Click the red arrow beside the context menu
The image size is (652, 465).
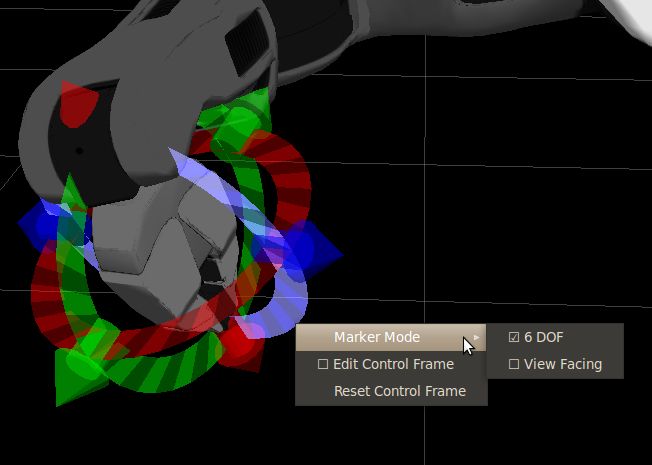click(242, 345)
